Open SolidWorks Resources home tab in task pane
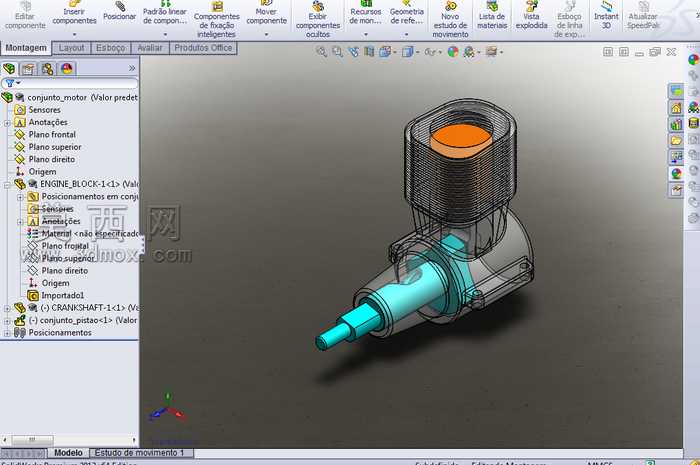 [676, 108]
